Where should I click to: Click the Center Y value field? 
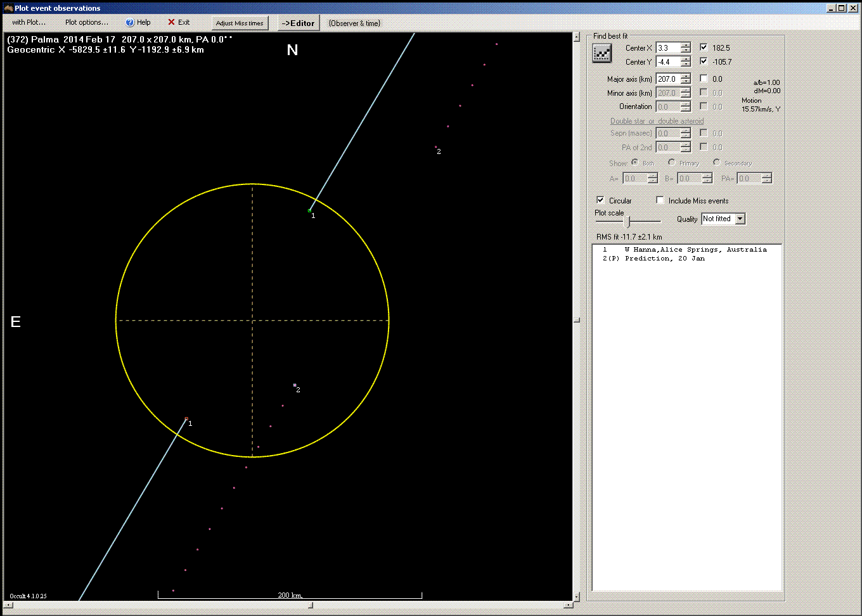point(668,62)
